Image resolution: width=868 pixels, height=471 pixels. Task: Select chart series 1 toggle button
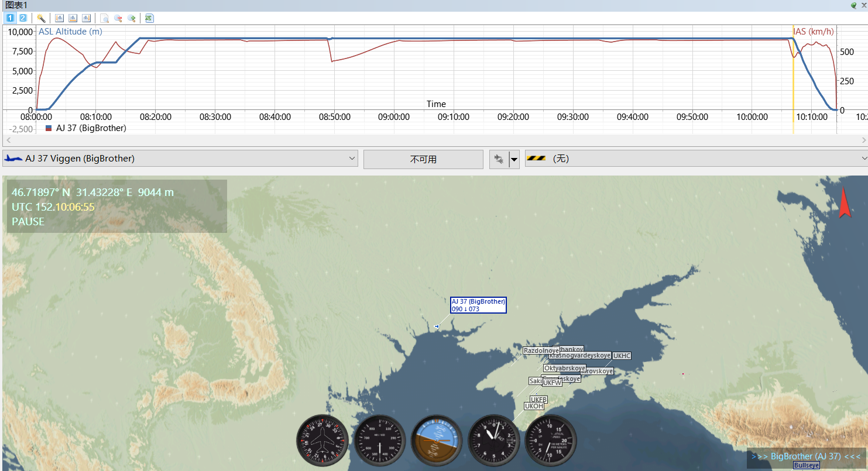[x=10, y=18]
